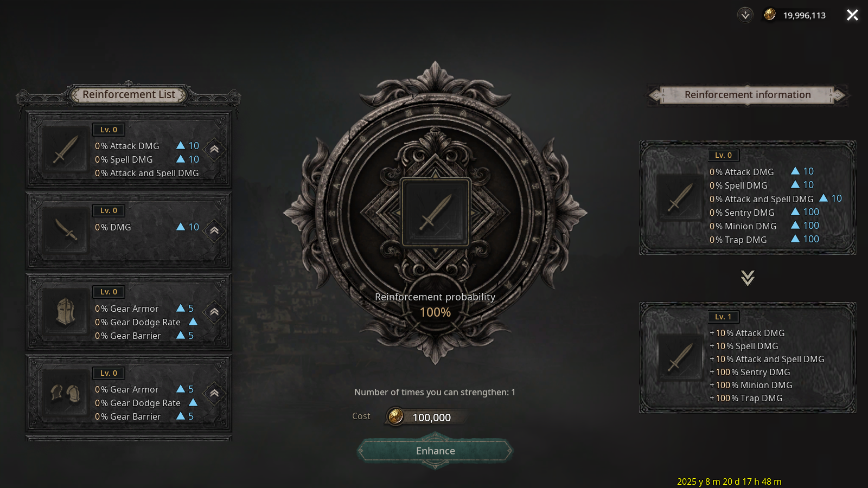Click the Enhance button
This screenshot has height=488, width=868.
click(435, 451)
